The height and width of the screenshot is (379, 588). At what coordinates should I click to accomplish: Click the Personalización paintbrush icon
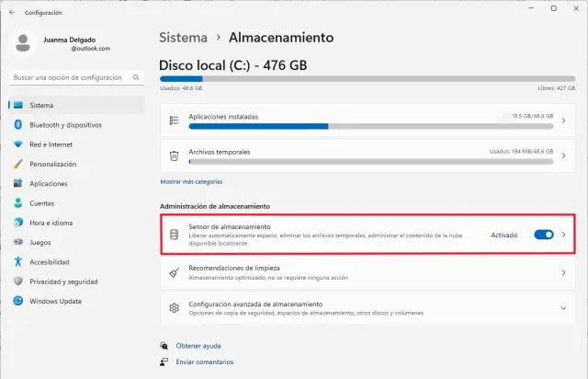point(17,164)
